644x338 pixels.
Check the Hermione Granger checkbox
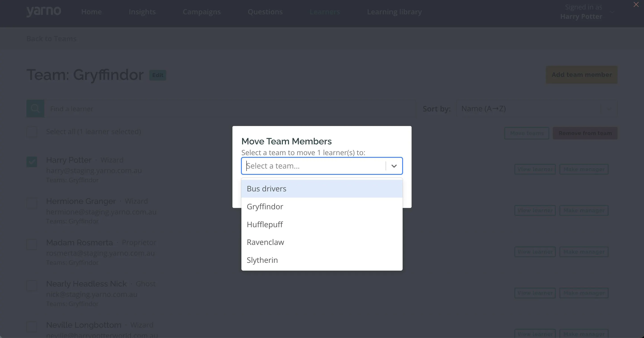32,203
